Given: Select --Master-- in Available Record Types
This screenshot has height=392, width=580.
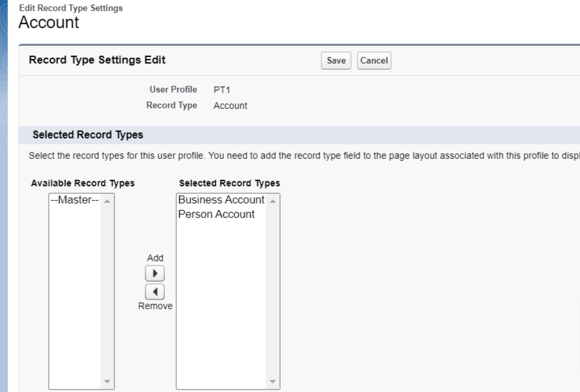Looking at the screenshot, I should pos(75,200).
